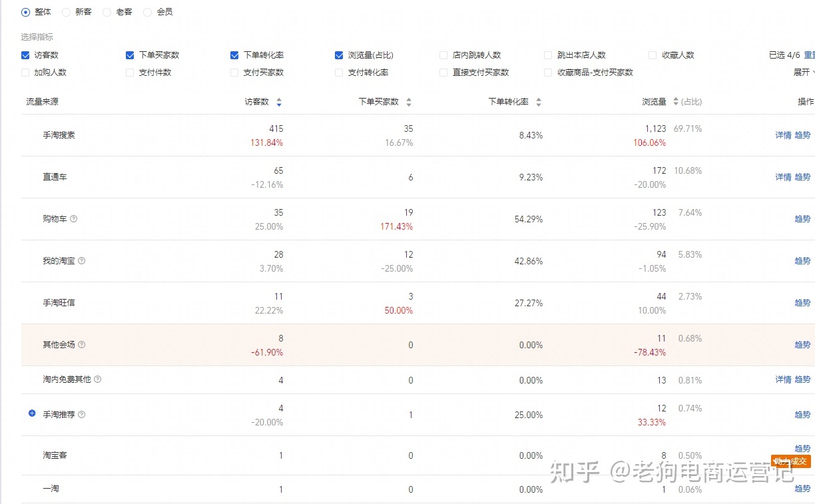Viewport: 815px width, 504px height.
Task: Enable the 加购人数 checkbox
Action: point(25,73)
